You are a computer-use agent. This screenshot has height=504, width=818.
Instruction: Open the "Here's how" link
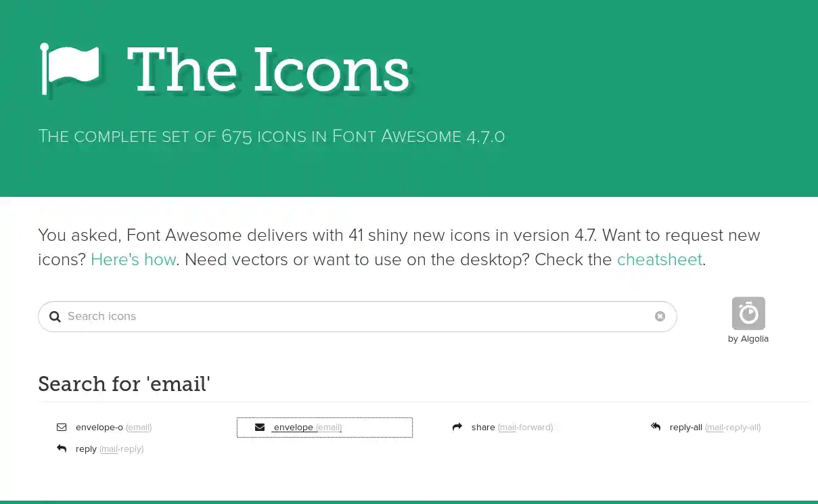(133, 260)
